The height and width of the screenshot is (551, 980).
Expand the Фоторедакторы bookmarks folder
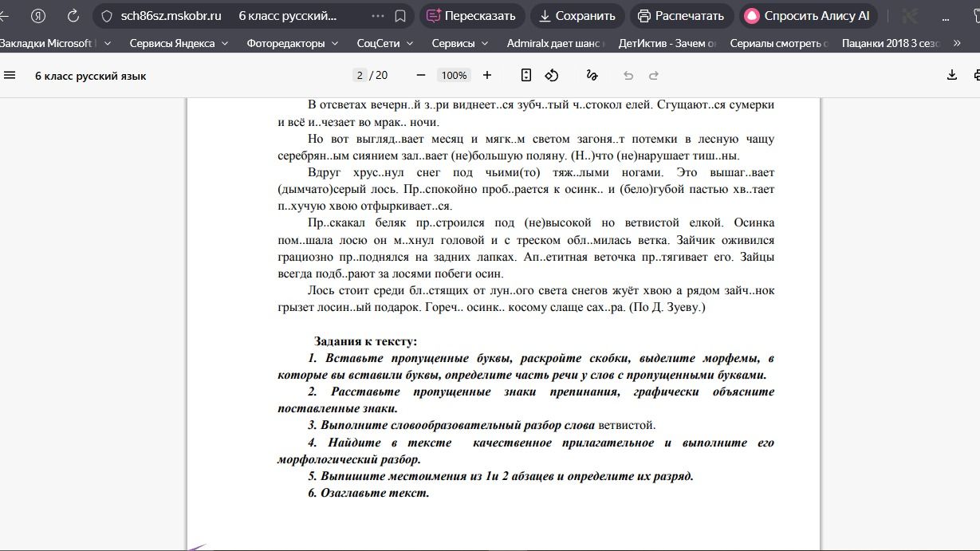point(293,43)
